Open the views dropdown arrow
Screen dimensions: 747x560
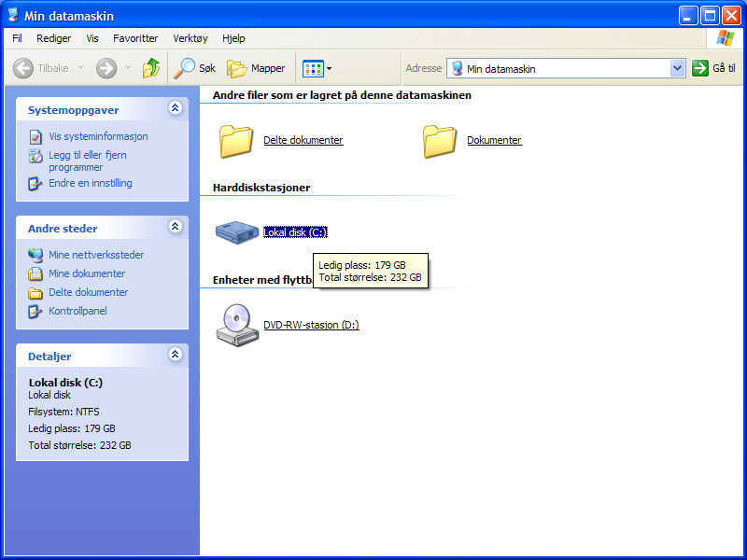tap(330, 68)
